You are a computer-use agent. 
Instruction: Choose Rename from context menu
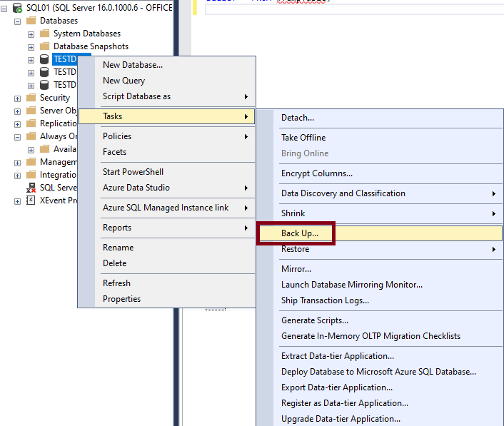tap(166, 248)
